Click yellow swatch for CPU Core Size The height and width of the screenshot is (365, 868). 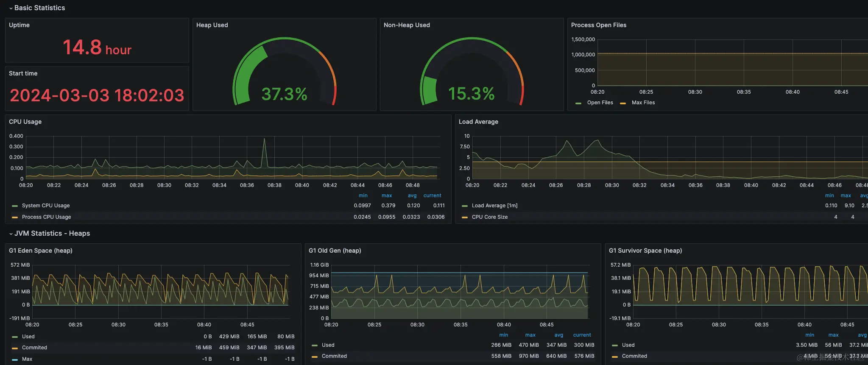coord(465,217)
